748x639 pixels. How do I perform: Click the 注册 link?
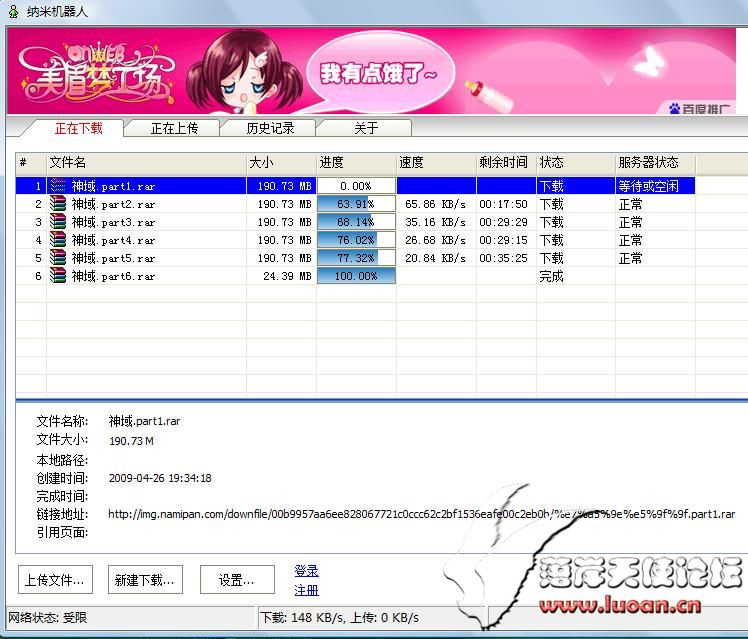click(307, 590)
